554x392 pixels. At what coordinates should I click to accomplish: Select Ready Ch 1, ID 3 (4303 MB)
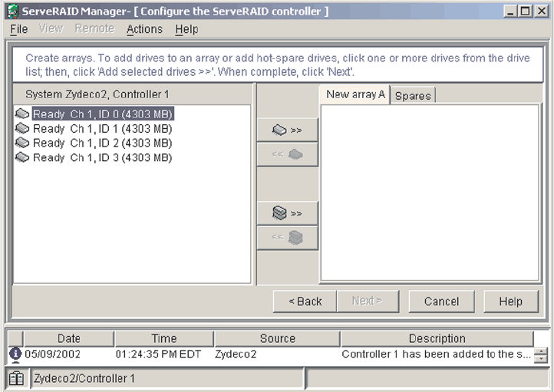tap(103, 157)
